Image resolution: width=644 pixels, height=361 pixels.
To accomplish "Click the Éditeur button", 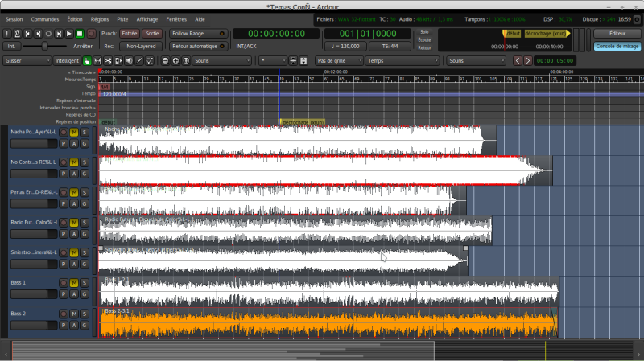I will tap(617, 34).
